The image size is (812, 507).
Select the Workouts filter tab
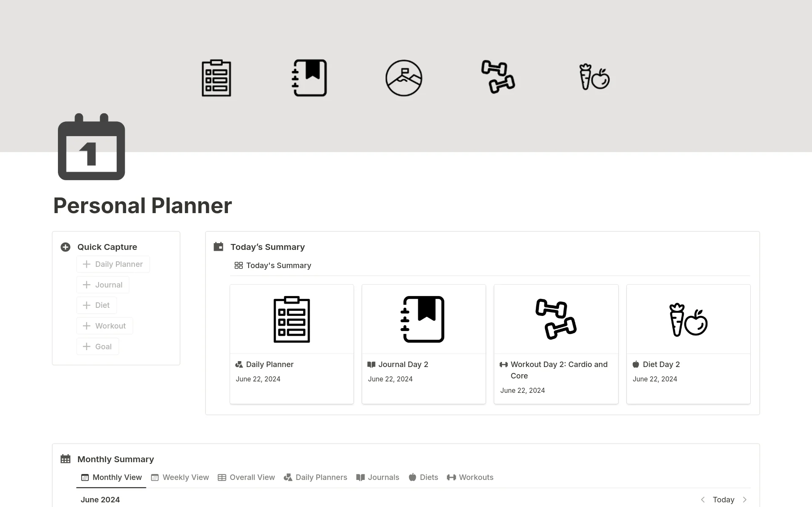470,477
